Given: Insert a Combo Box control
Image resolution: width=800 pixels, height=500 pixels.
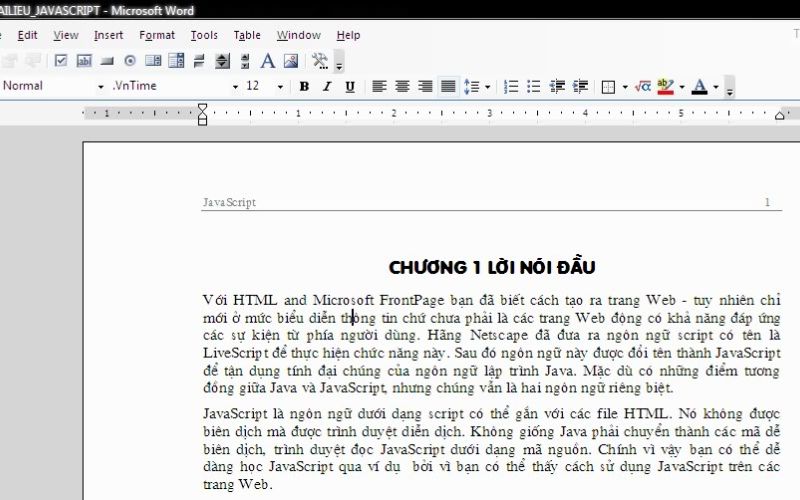Looking at the screenshot, I should [x=176, y=61].
